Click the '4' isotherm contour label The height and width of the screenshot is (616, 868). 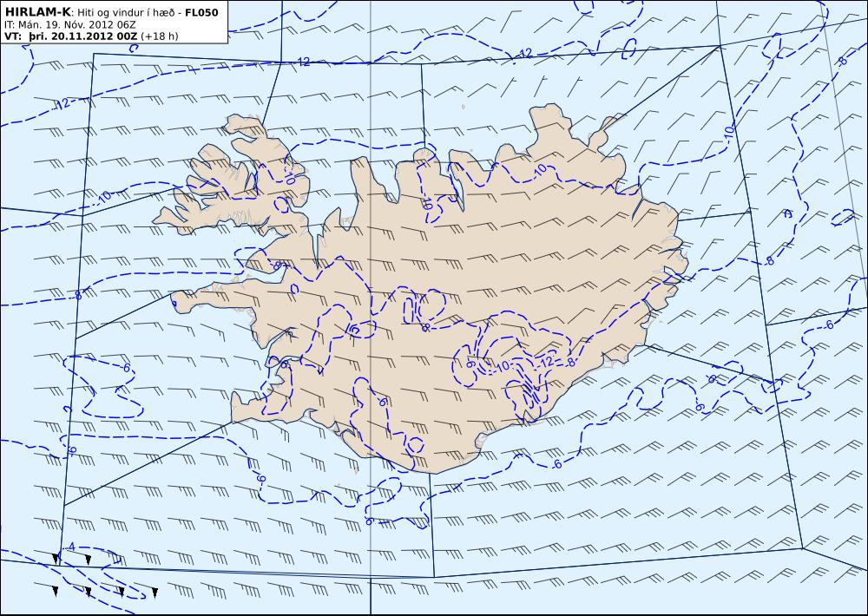pyautogui.click(x=71, y=547)
